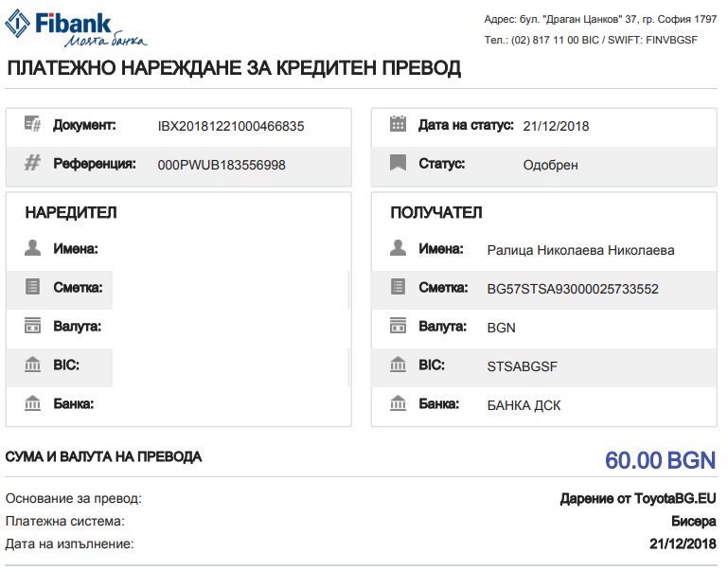Click the bookmark icon beside Статус
Viewport: 728px width, 571px height.
pos(399,164)
